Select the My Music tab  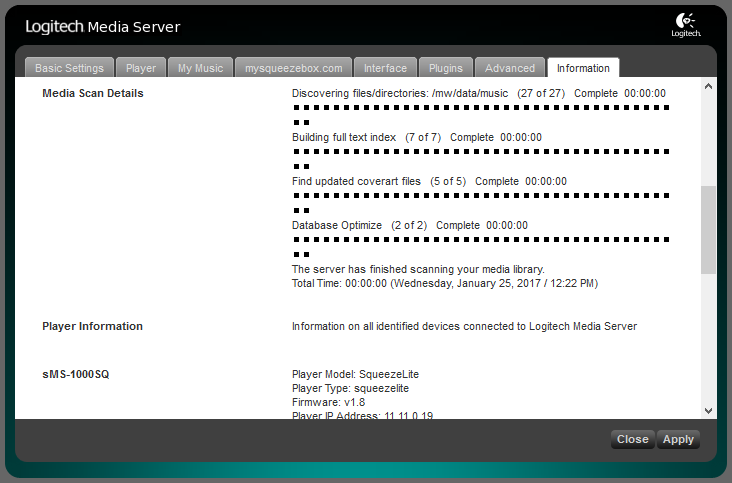click(x=200, y=68)
